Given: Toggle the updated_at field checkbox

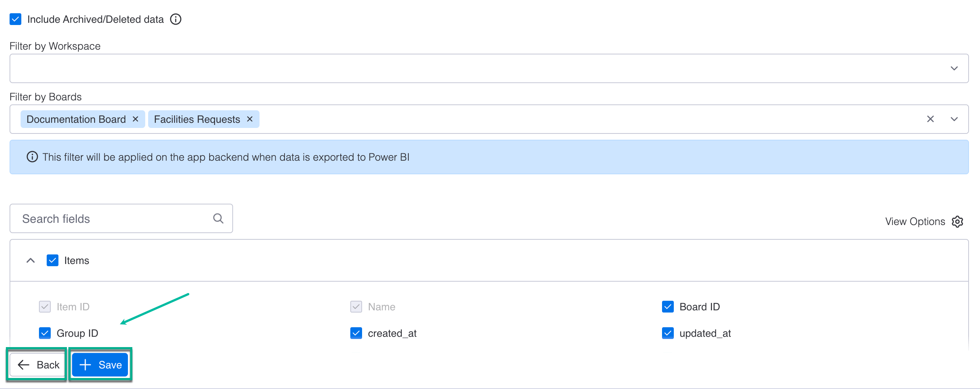Looking at the screenshot, I should [668, 333].
